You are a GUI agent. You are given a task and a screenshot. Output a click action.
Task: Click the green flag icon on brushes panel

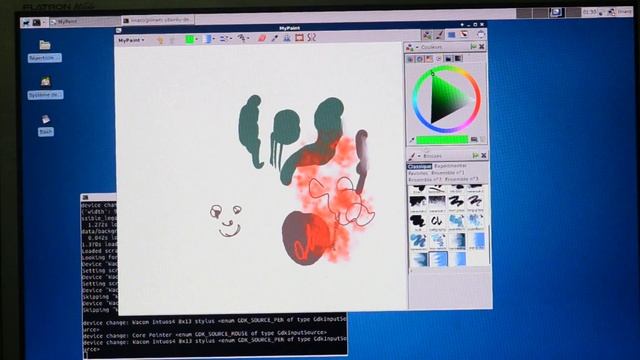tap(475, 156)
